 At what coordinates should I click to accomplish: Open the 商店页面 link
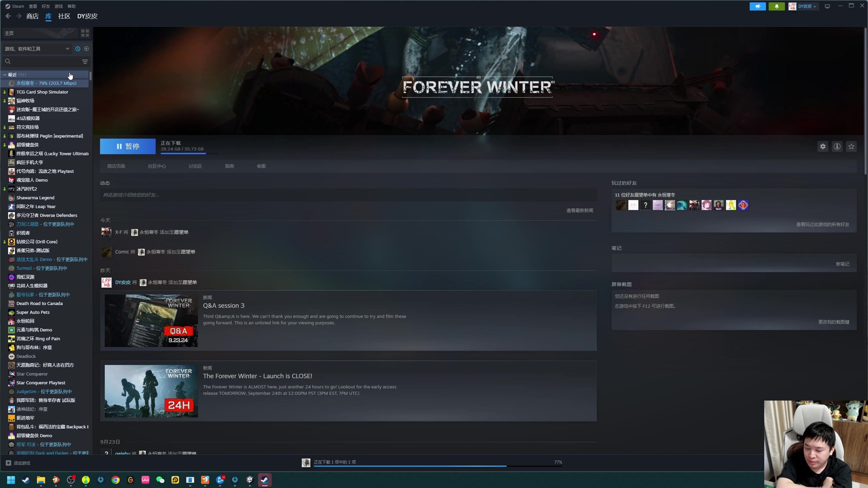pyautogui.click(x=116, y=166)
